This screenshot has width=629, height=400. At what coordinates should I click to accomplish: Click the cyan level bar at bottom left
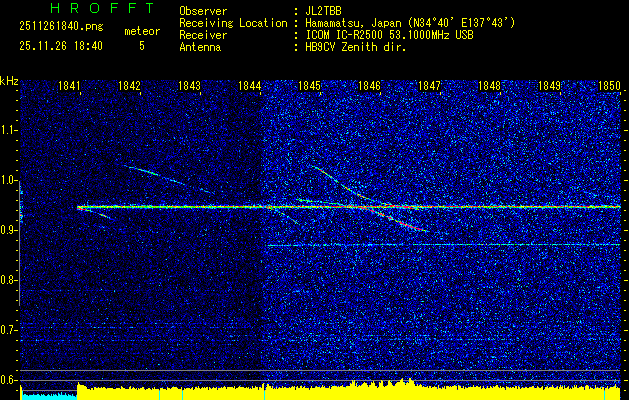coord(48,395)
